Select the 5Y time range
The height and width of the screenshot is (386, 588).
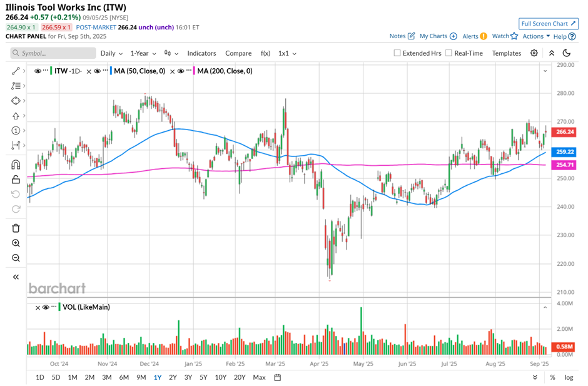pyautogui.click(x=204, y=377)
